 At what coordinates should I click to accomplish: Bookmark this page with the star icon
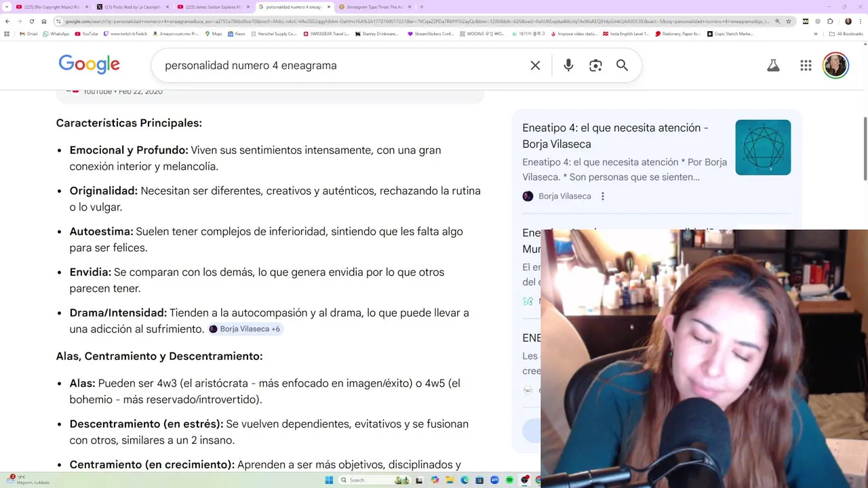point(789,21)
